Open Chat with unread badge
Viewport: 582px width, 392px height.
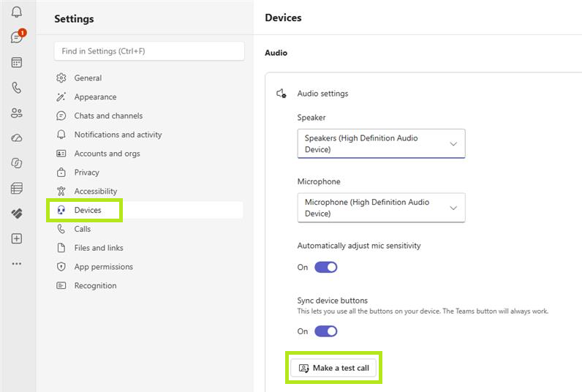point(17,37)
